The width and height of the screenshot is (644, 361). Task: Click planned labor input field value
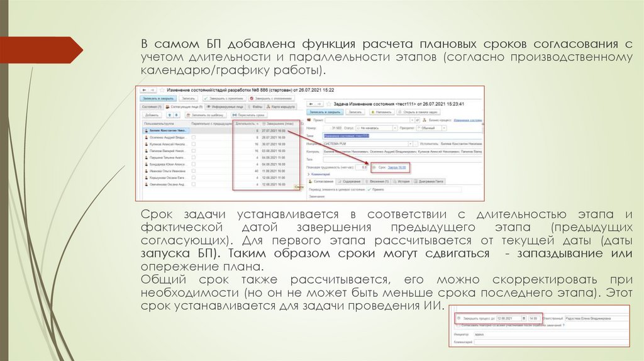coord(362,167)
